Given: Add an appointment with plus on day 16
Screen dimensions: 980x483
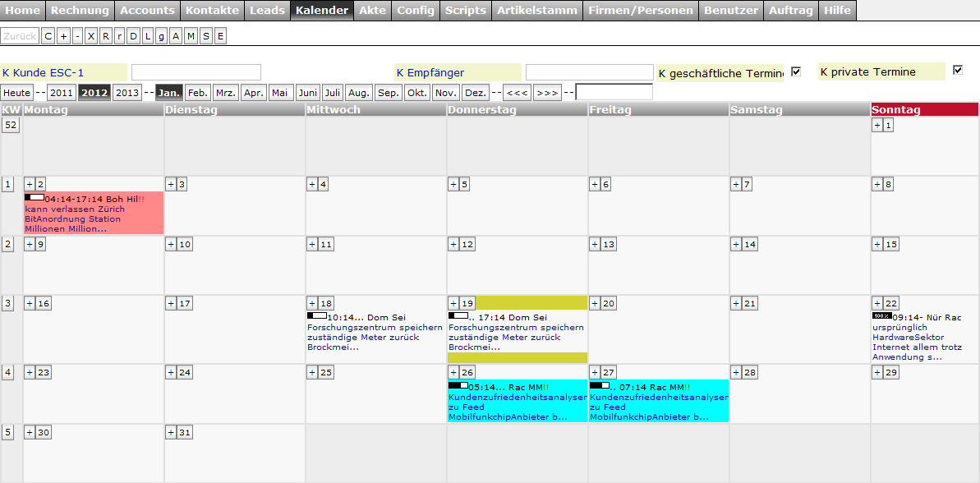Looking at the screenshot, I should tap(30, 303).
